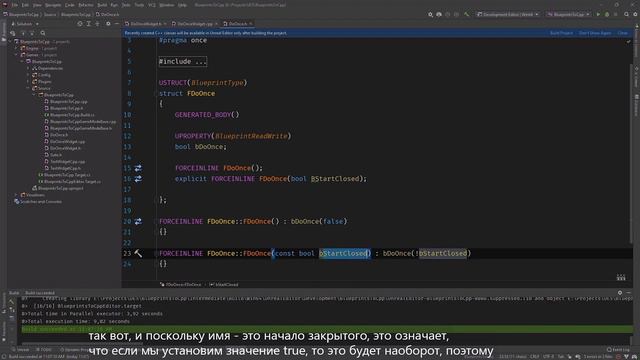This screenshot has width=640, height=360.
Task: Switch to the DoOnceWidget.h editor tab
Action: pyautogui.click(x=146, y=24)
